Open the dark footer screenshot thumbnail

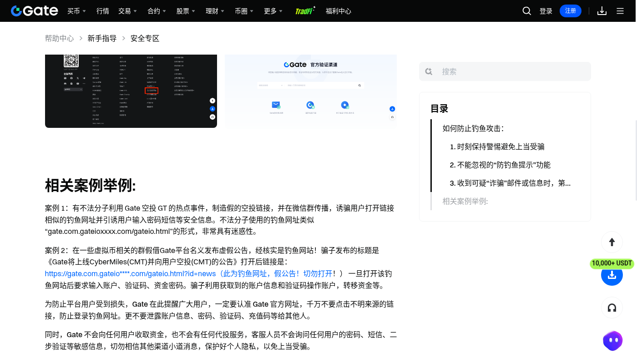(x=131, y=91)
